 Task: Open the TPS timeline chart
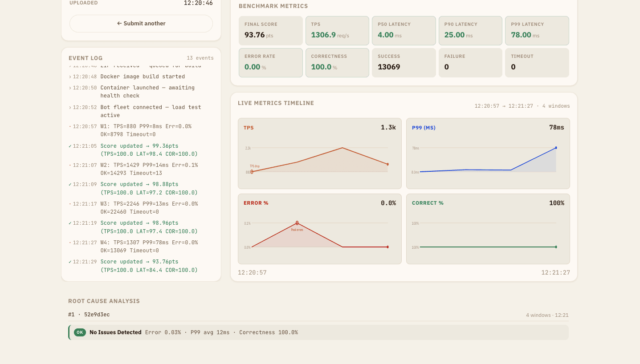tap(320, 154)
